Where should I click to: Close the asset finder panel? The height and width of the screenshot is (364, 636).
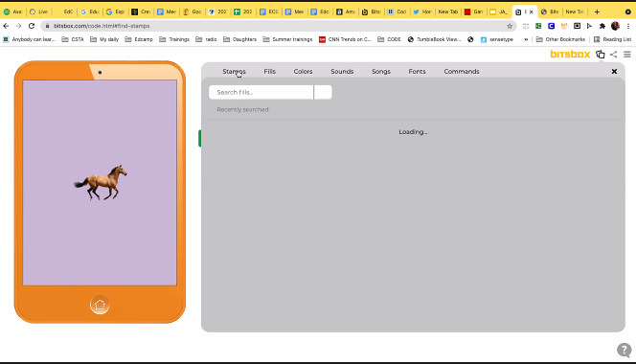(614, 72)
